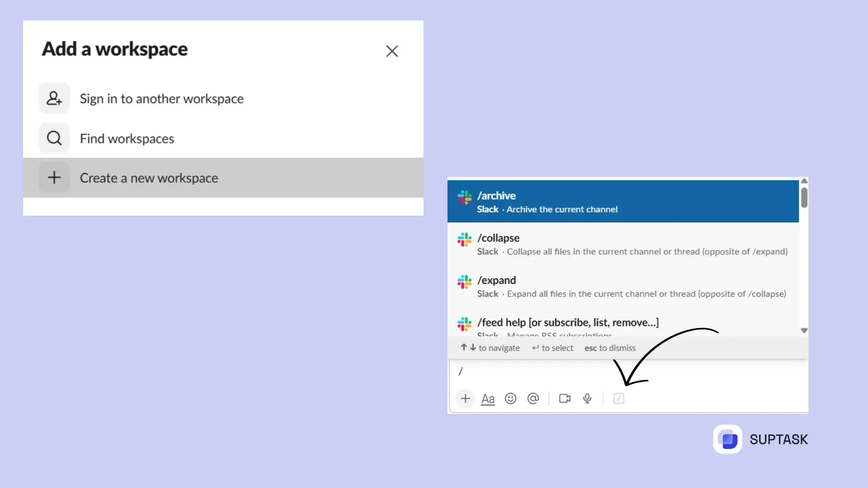Click the sign-in person-plus icon
868x488 pixels.
coord(54,98)
